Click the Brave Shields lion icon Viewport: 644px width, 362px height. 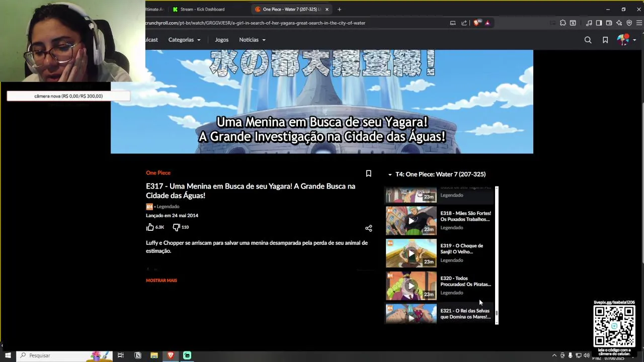coord(477,23)
